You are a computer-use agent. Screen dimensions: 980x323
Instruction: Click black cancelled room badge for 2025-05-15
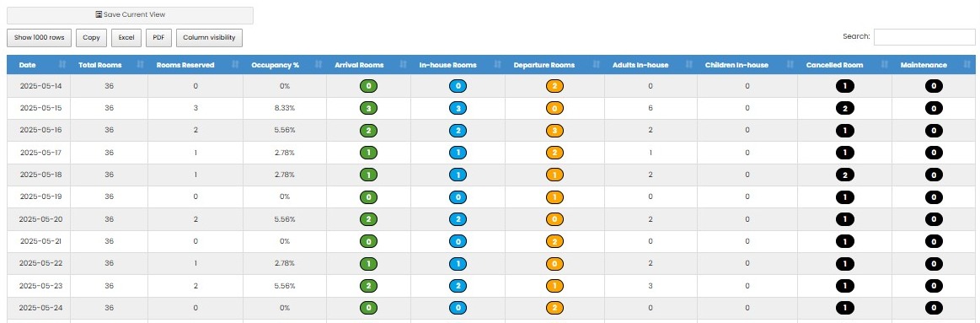[845, 108]
